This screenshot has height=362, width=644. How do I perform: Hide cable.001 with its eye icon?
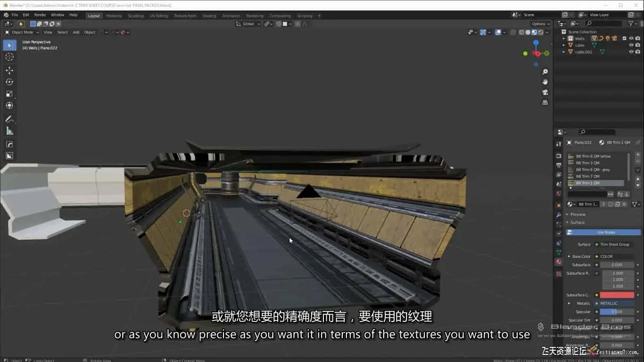point(631,52)
